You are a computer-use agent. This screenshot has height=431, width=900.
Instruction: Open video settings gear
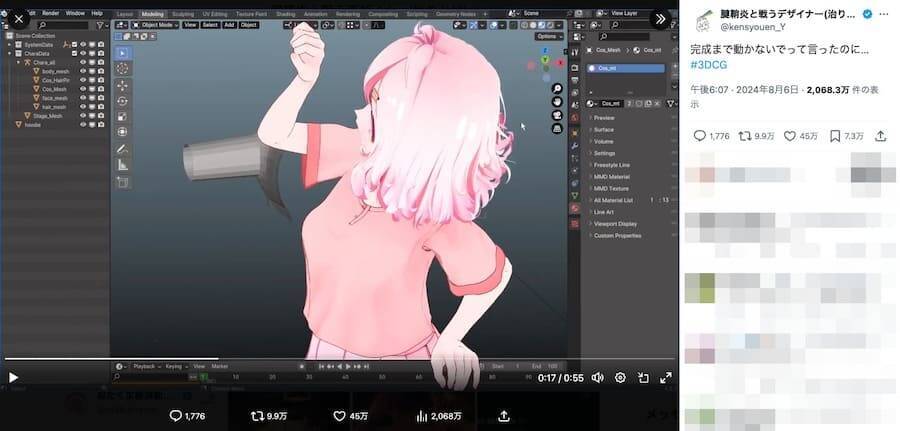coord(620,378)
